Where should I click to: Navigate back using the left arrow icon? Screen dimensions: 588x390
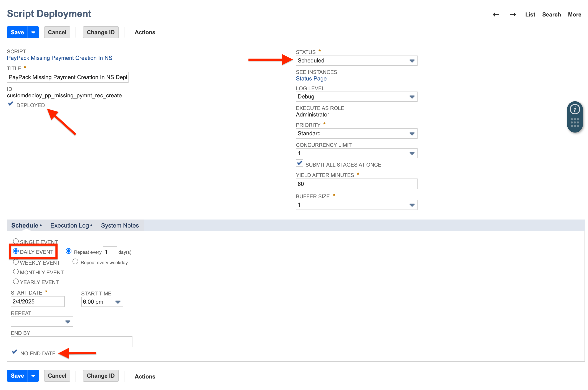496,15
